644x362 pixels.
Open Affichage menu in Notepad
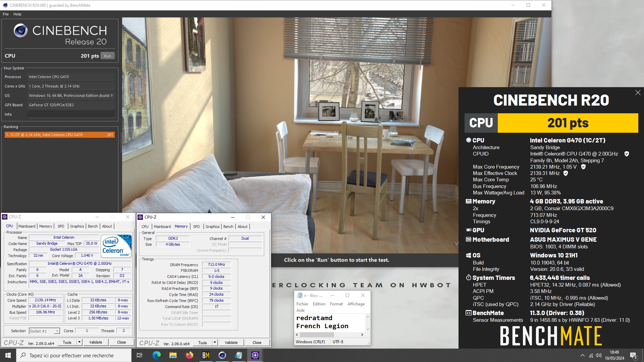click(x=356, y=304)
